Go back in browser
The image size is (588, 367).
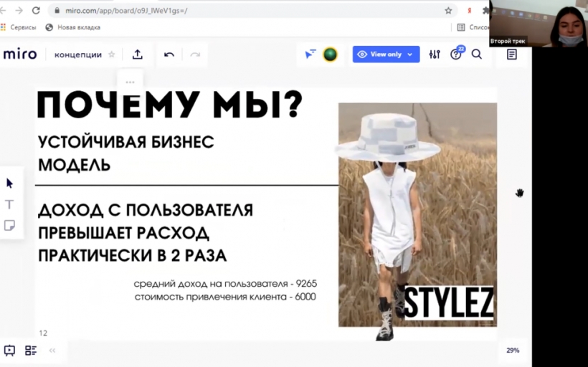click(4, 11)
